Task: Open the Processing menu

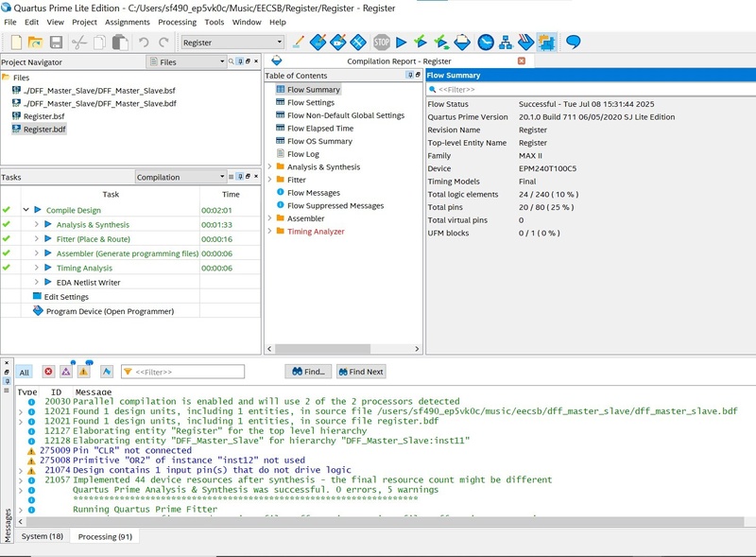Action: (x=177, y=22)
